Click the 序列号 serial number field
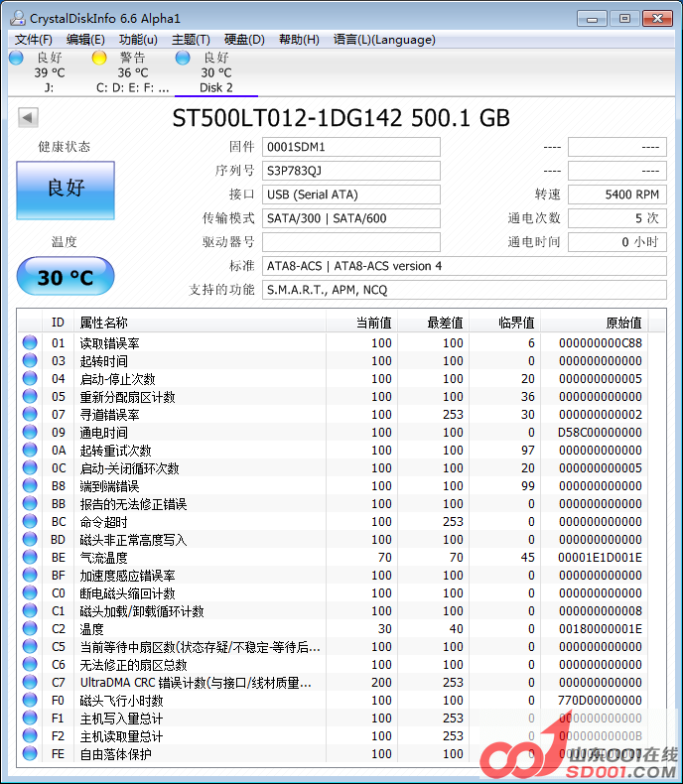Screen dimensions: 683x784 tap(350, 171)
